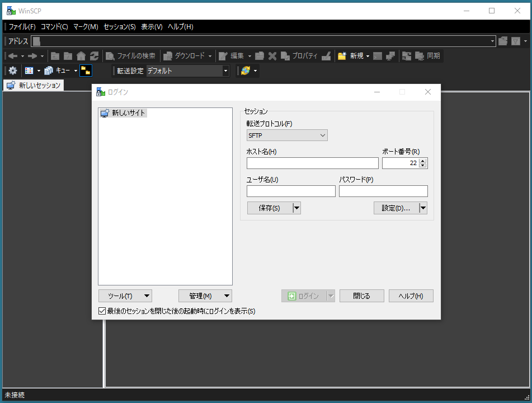Open the 表示(V) menu
The height and width of the screenshot is (403, 532).
coord(152,27)
